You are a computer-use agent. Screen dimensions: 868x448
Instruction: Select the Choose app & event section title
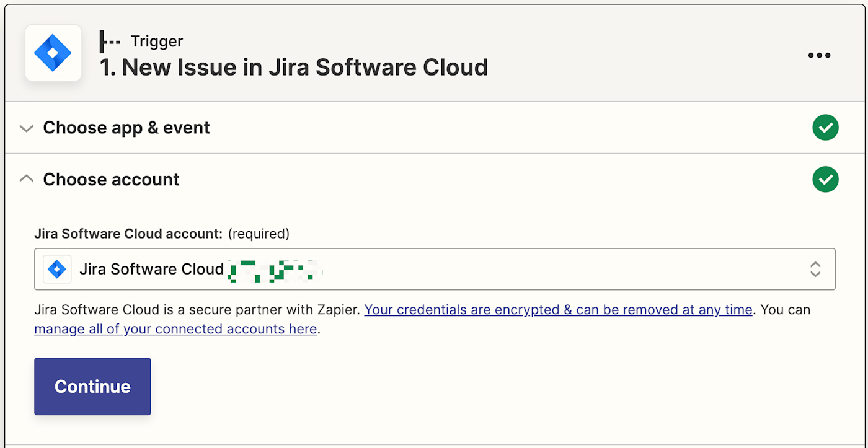click(x=126, y=128)
